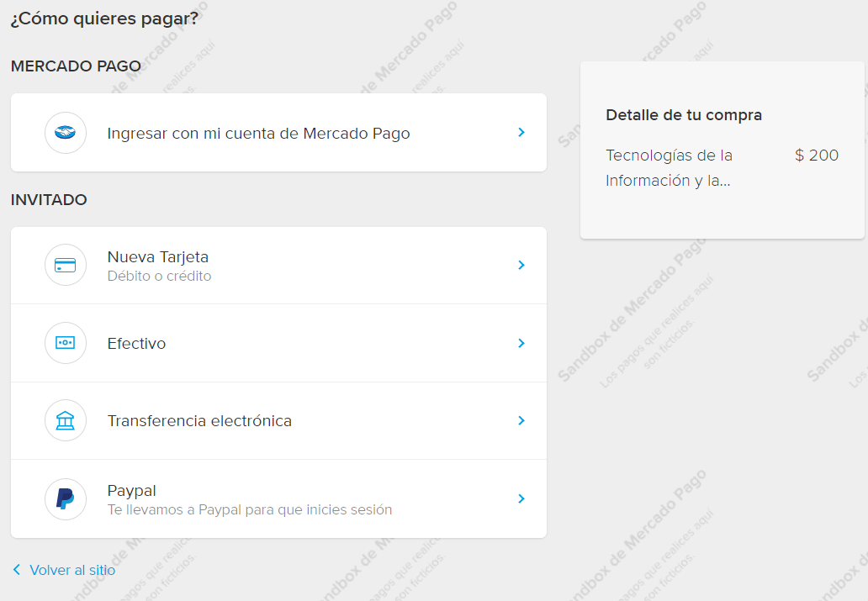The width and height of the screenshot is (868, 601).
Task: Click the Detalle de tu compra heading
Action: 682,115
